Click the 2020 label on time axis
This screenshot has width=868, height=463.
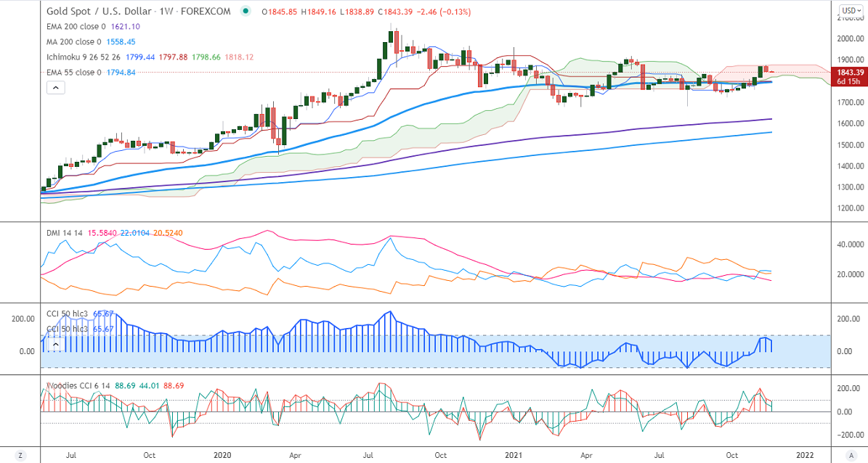point(222,455)
